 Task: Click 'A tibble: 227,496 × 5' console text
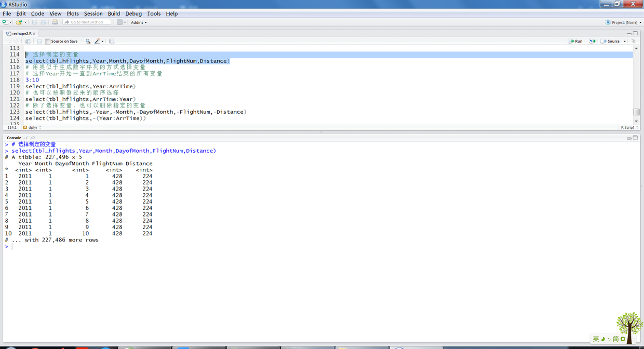tap(47, 157)
